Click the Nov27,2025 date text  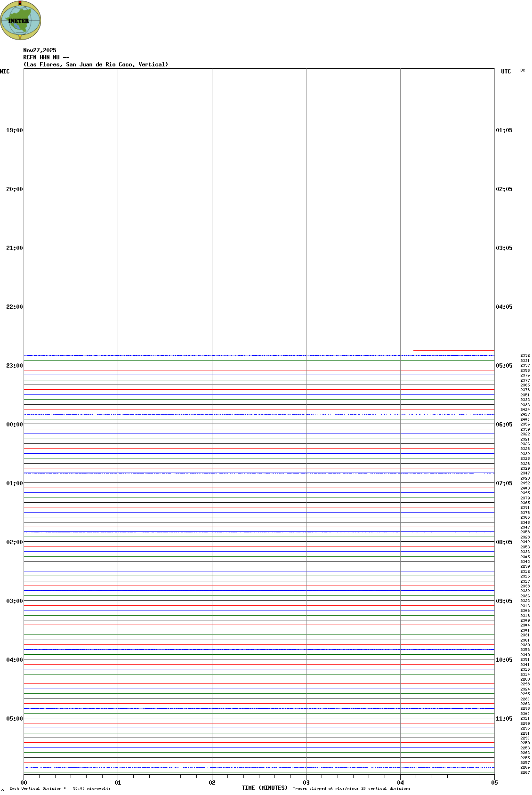pos(40,50)
